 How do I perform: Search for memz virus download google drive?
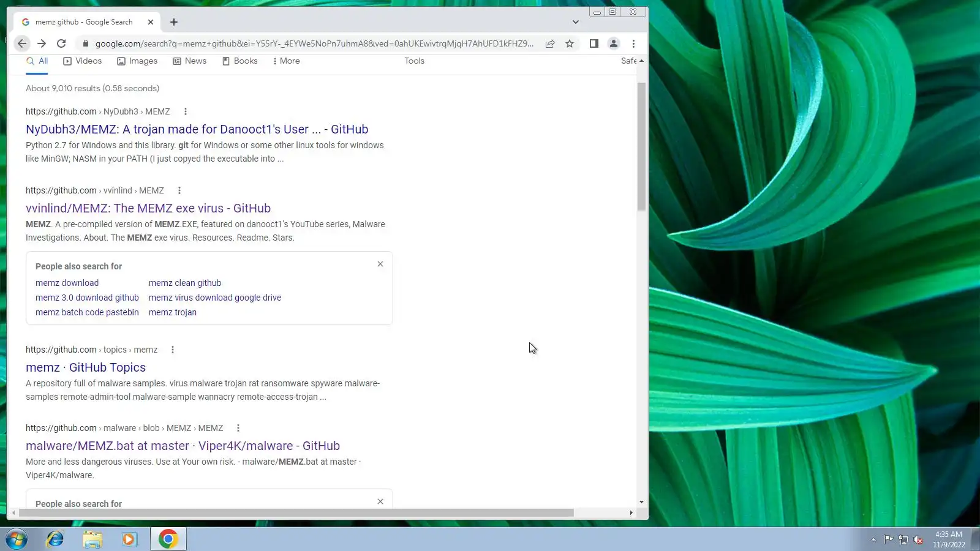click(215, 298)
